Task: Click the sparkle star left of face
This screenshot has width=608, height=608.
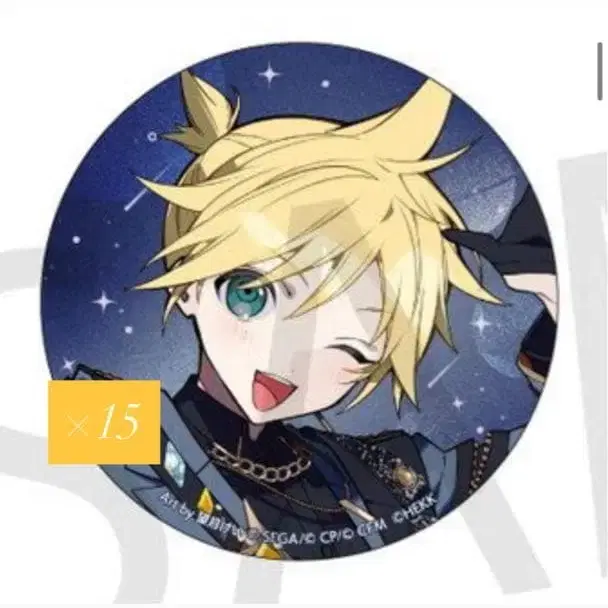Action: [x=104, y=301]
